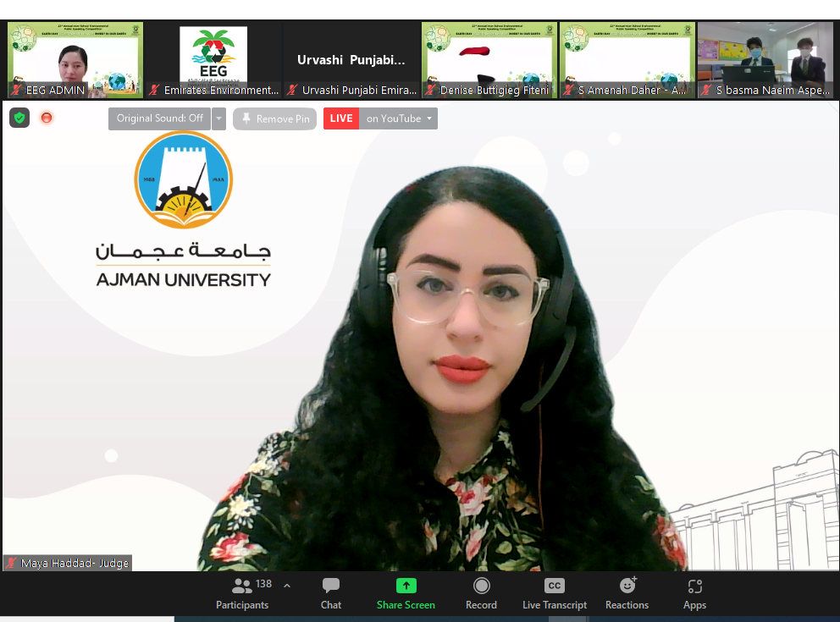Enable Live Transcript captions
This screenshot has height=622, width=840.
coord(554,586)
